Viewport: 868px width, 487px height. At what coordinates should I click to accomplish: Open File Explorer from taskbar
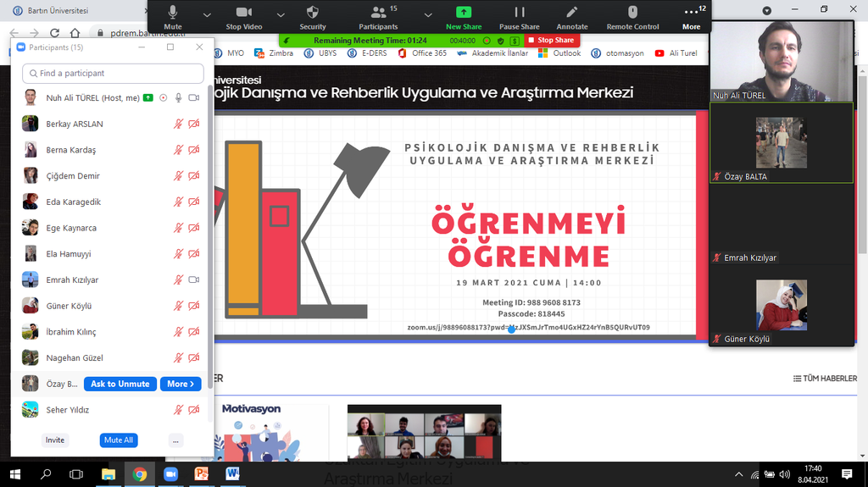[x=108, y=474]
